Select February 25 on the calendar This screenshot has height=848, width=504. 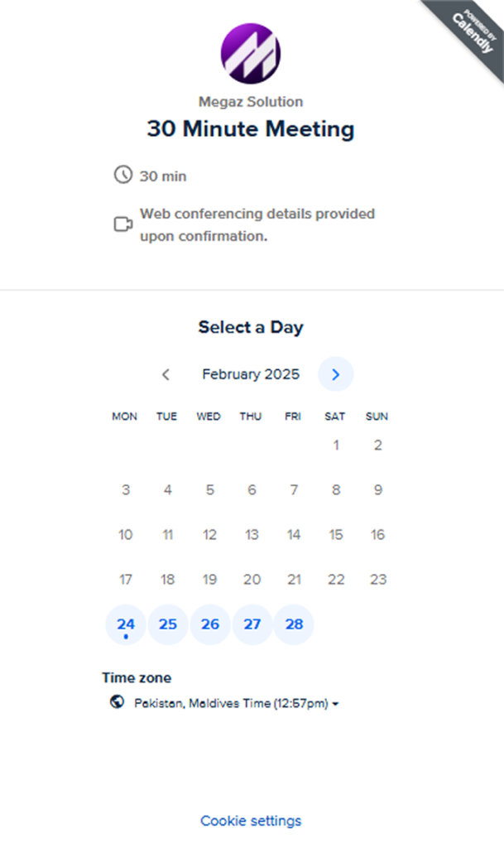[x=168, y=624]
